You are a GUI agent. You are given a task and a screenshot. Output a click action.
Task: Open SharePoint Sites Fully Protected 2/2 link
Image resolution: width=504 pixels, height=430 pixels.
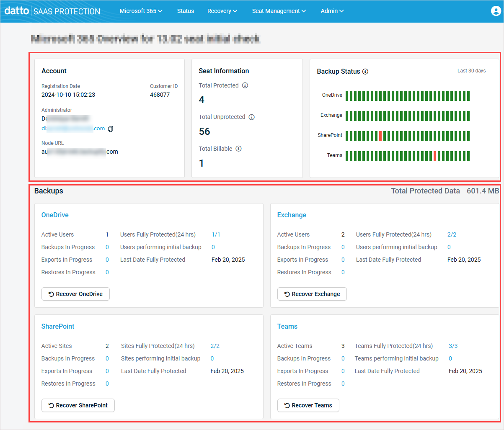coord(215,346)
